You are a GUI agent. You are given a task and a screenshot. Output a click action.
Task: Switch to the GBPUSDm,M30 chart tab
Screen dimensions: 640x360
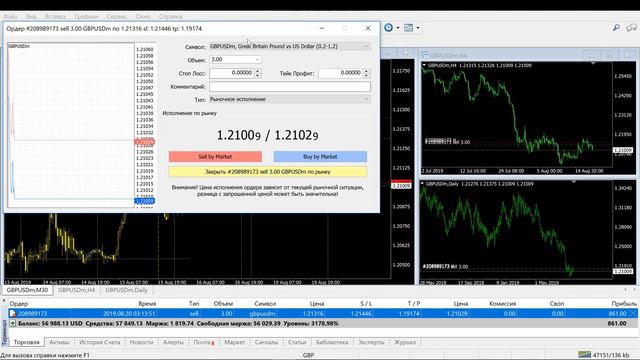[27, 290]
